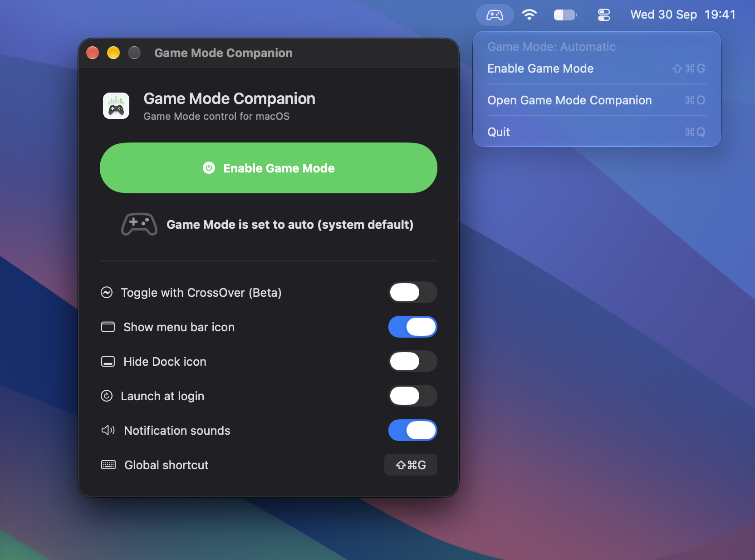Choose Open Game Mode Companion menu item

pos(597,100)
